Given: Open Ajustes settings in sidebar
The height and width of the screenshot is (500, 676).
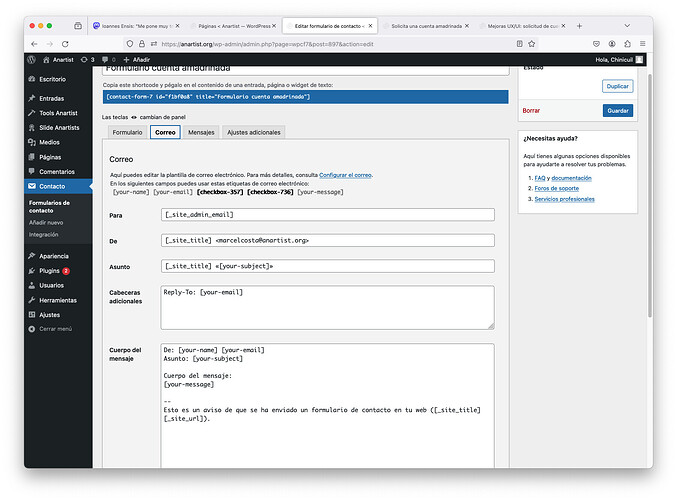Looking at the screenshot, I should click(x=49, y=314).
